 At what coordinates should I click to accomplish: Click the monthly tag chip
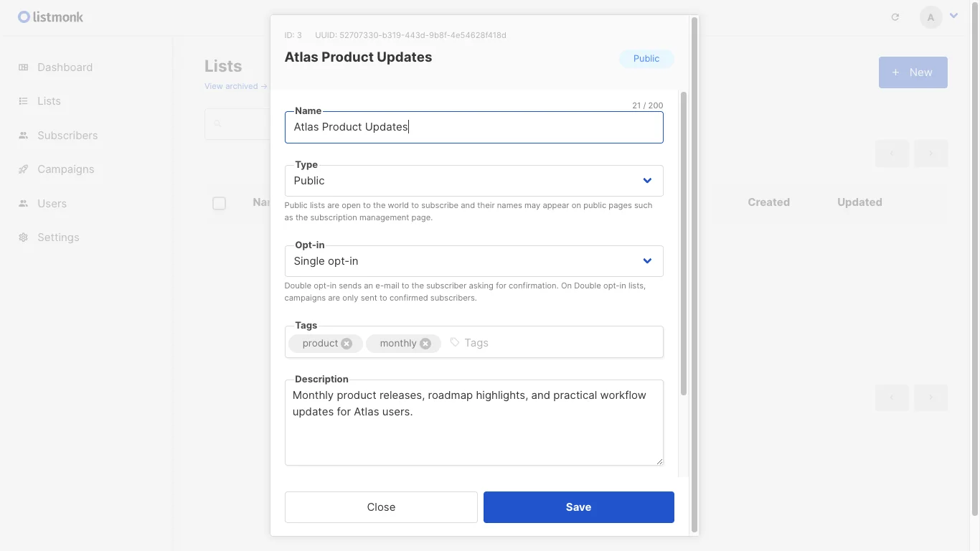pos(404,344)
